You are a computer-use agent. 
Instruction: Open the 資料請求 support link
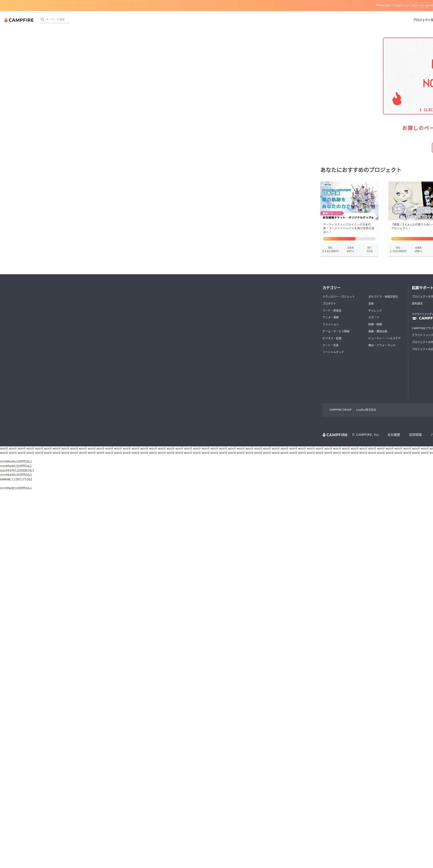coord(417,304)
